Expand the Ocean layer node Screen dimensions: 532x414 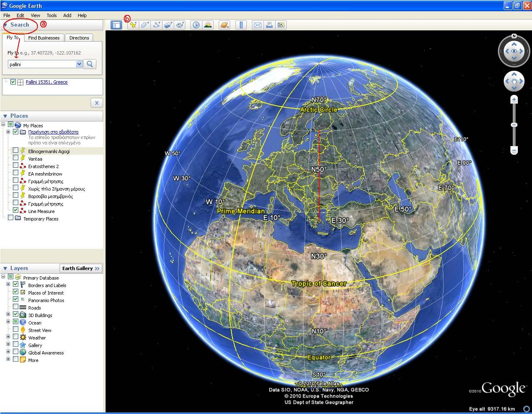[8, 322]
